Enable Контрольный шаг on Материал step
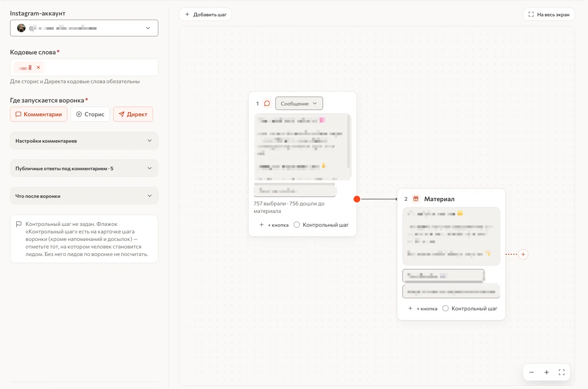Image resolution: width=588 pixels, height=389 pixels. (445, 308)
